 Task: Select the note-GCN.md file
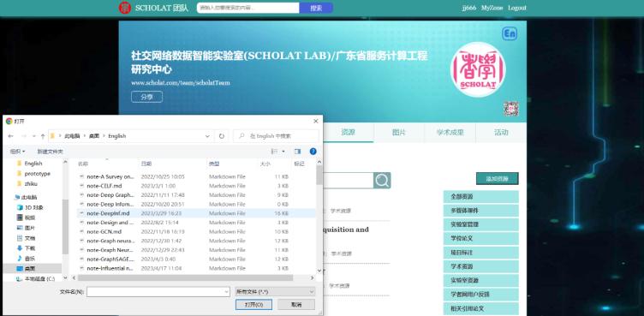104,231
